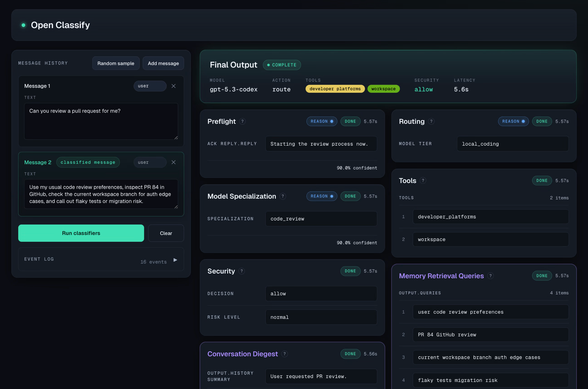Image resolution: width=588 pixels, height=389 pixels.
Task: Select 'flaky tests migration risk' query
Action: (x=491, y=380)
